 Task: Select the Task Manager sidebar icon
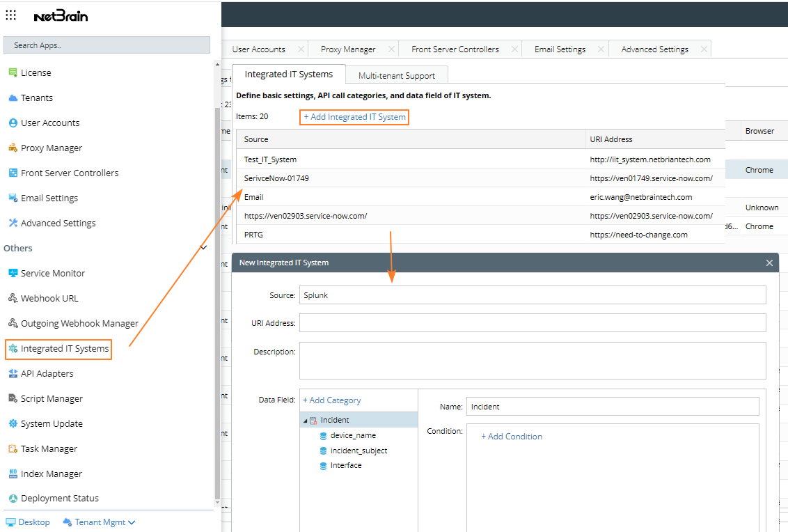click(13, 448)
